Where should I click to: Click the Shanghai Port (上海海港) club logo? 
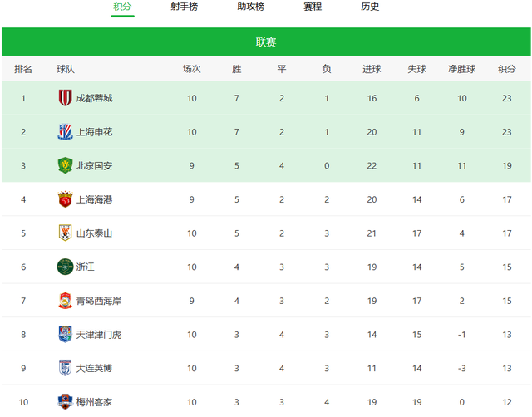click(65, 199)
